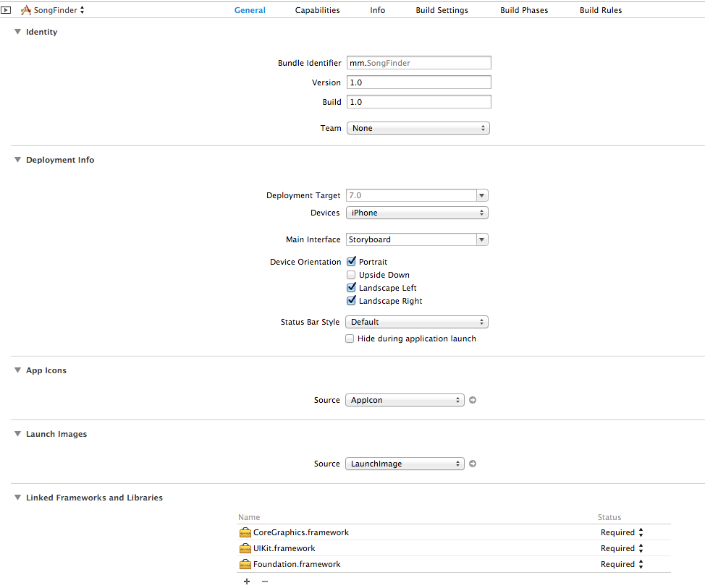Switch to Build Settings tab
The height and width of the screenshot is (588, 705).
[x=442, y=10]
